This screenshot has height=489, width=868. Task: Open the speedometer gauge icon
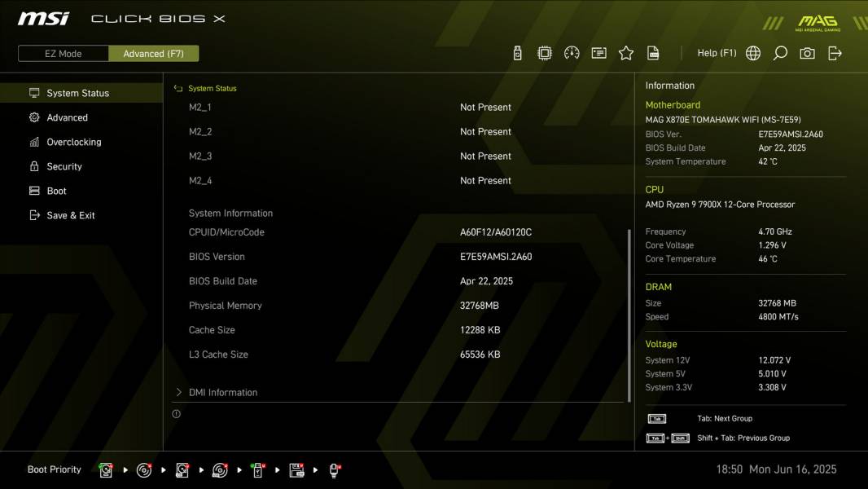(572, 53)
